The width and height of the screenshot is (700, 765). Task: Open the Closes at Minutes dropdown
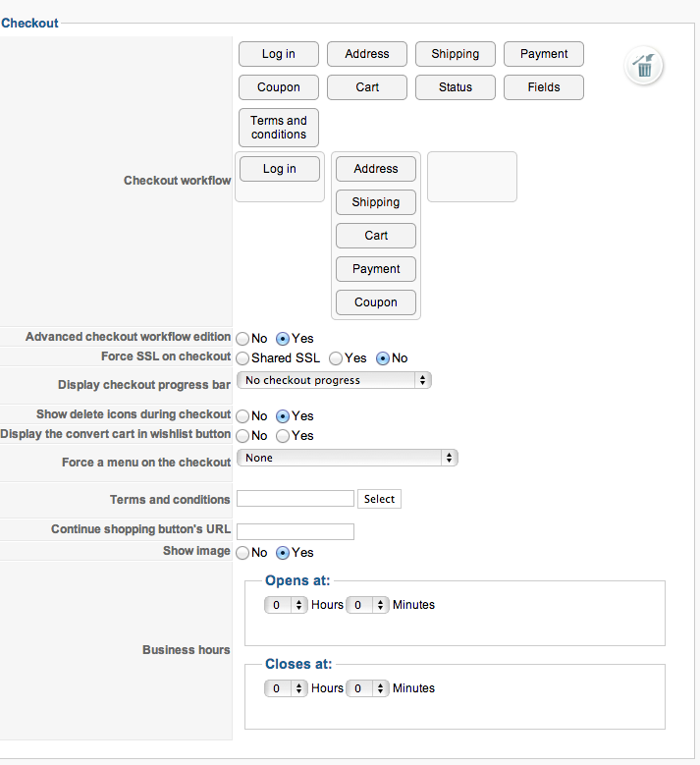tap(367, 688)
